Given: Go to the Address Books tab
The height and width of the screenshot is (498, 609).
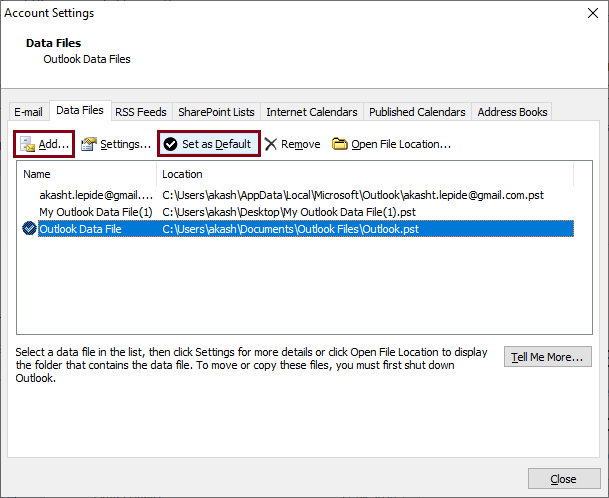Looking at the screenshot, I should pos(512,112).
